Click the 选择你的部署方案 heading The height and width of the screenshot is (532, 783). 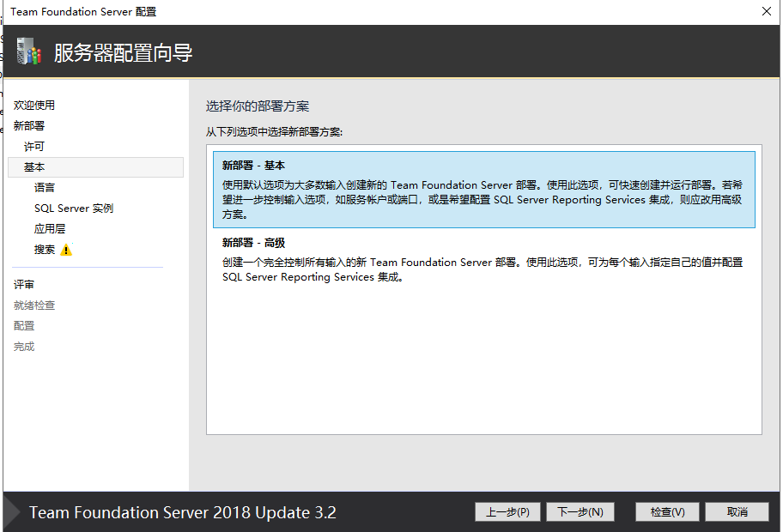258,106
